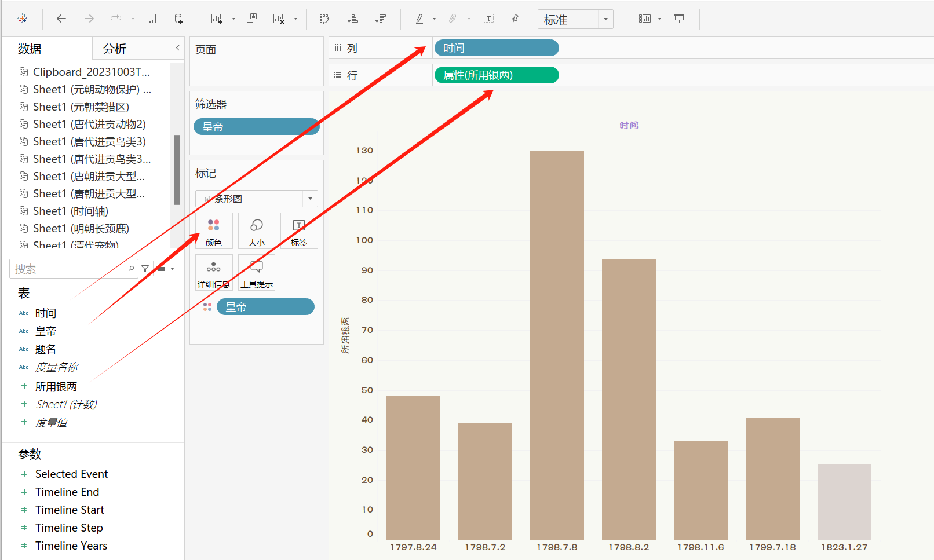Click the filter fields funnel icon
This screenshot has height=560, width=934.
pyautogui.click(x=145, y=269)
